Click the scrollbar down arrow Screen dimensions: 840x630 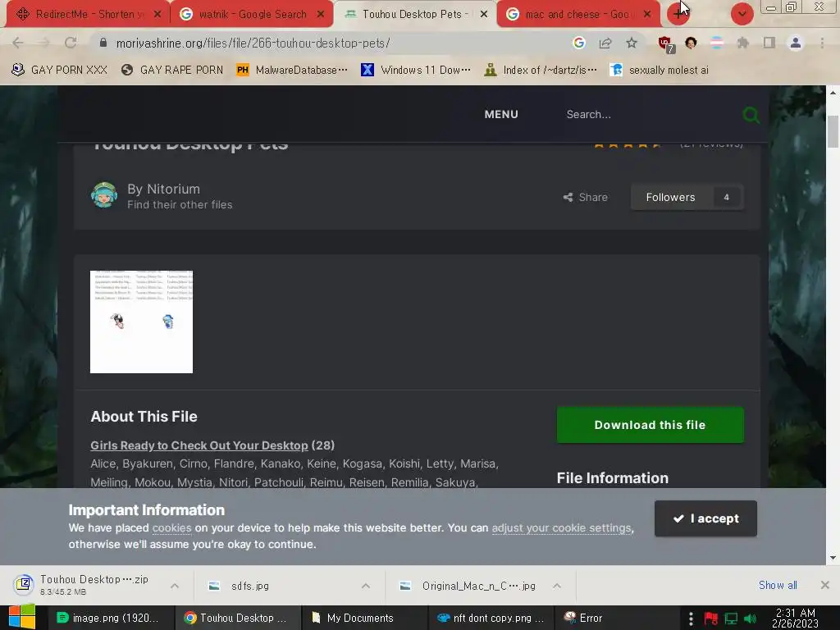833,558
